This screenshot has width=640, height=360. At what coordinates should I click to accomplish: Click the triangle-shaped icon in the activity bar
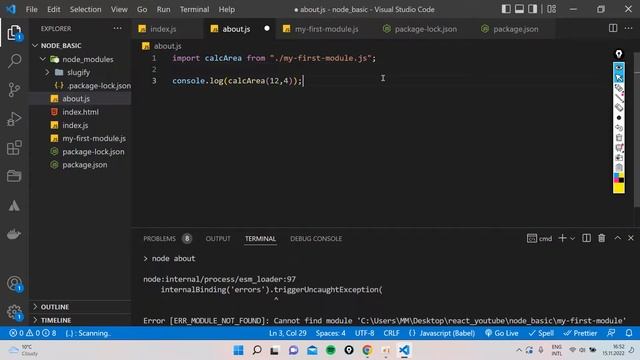[x=14, y=206]
